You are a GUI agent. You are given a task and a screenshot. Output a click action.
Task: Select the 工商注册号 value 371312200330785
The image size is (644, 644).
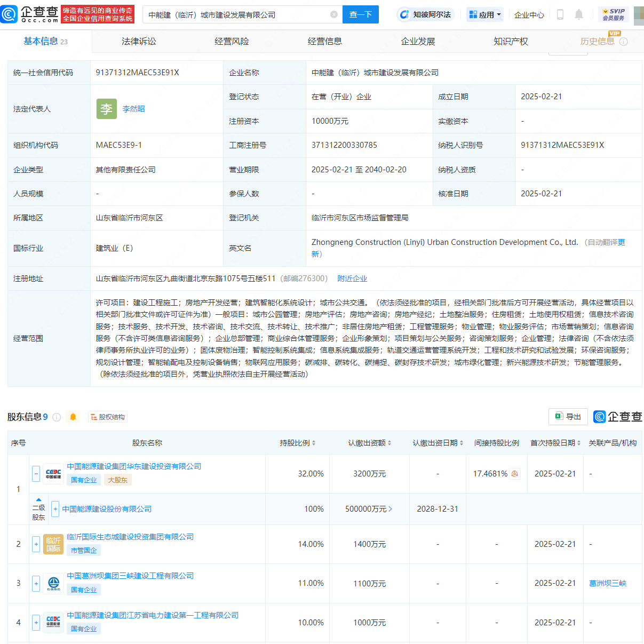point(344,145)
